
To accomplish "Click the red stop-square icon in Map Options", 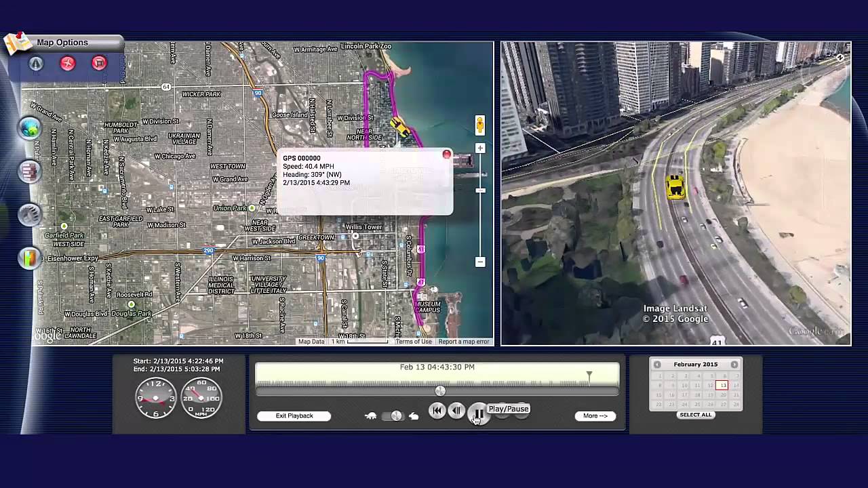I will [x=99, y=63].
